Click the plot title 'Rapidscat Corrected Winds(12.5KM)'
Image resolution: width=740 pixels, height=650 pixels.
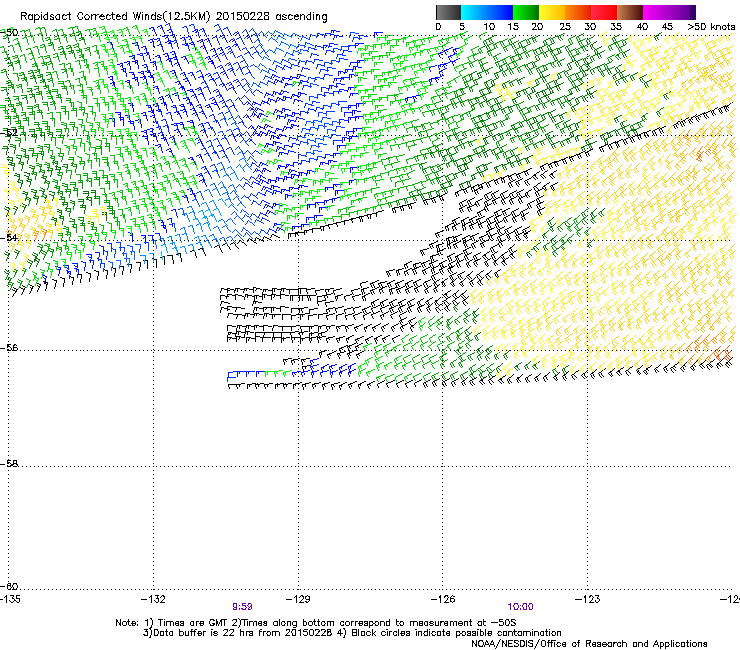click(115, 17)
